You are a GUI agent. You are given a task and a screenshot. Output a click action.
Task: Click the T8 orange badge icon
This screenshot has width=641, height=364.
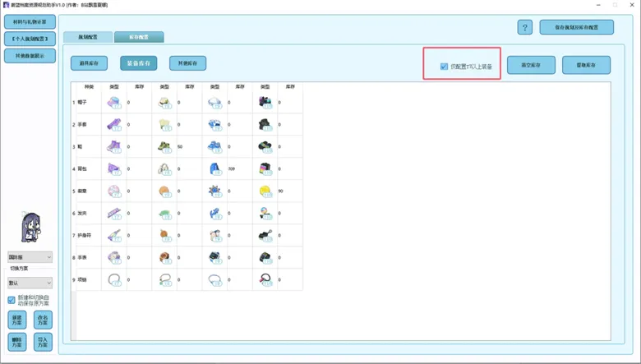164,191
